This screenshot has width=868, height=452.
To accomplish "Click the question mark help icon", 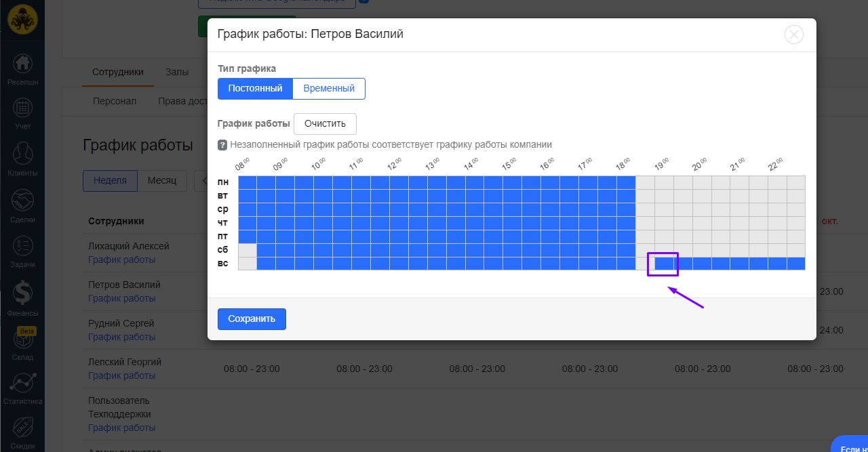I will tap(222, 145).
